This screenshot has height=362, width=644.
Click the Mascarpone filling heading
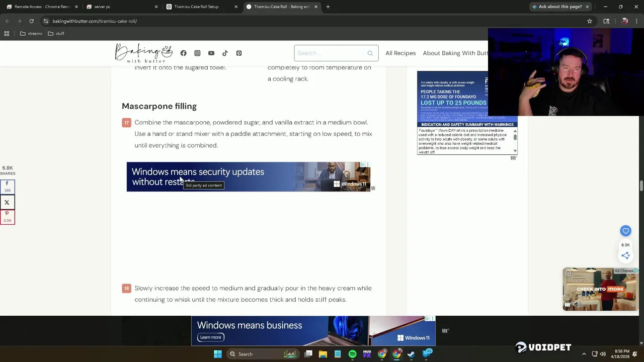(159, 106)
